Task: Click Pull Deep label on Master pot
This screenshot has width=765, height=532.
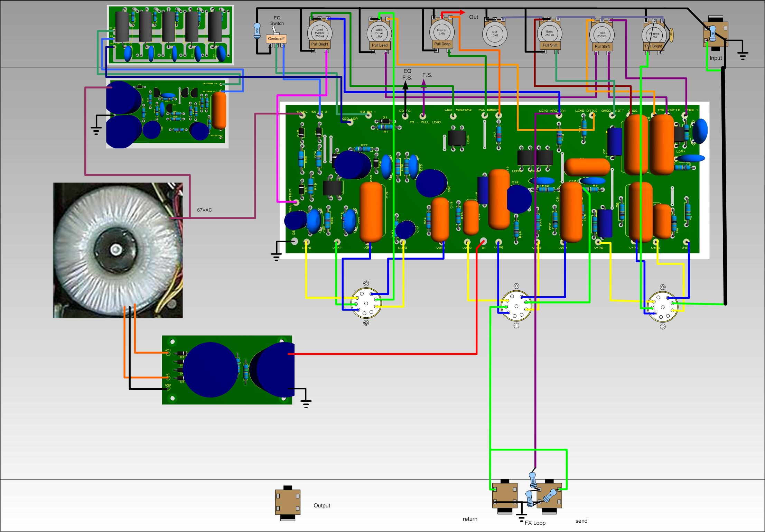Action: point(442,44)
